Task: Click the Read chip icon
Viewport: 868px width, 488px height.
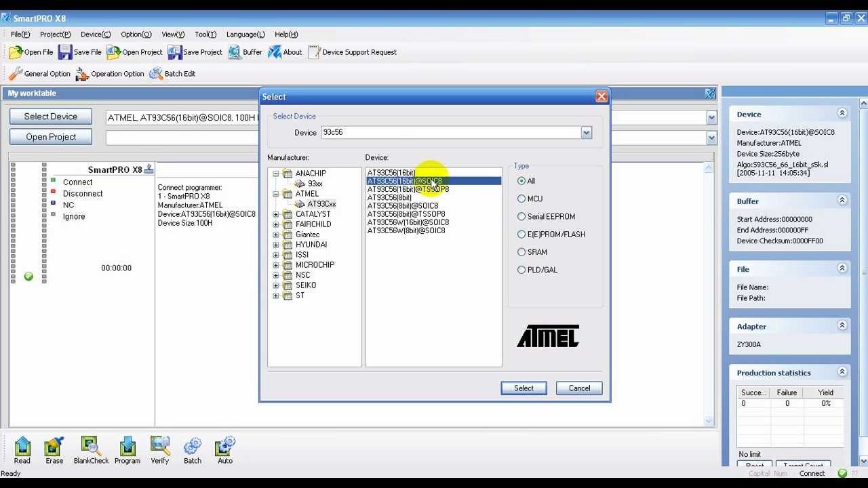Action: 22,450
